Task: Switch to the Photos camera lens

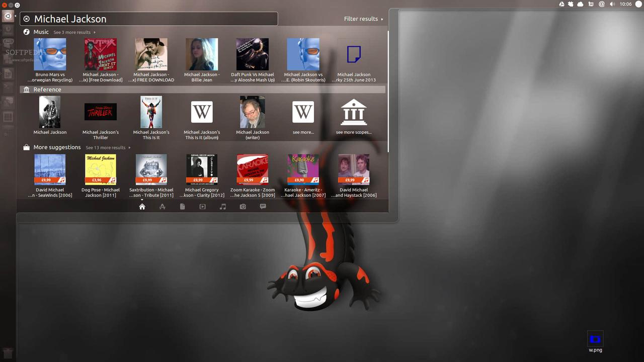Action: (x=243, y=207)
